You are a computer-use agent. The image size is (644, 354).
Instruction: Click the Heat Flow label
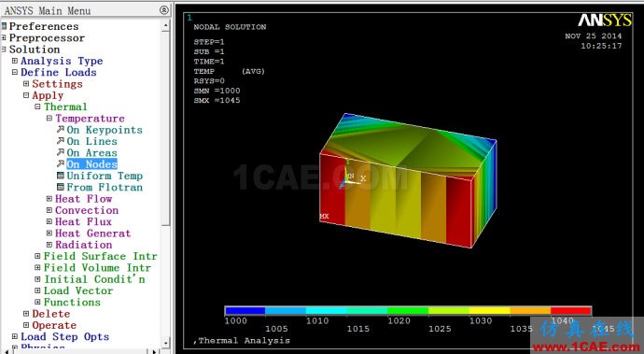tap(84, 199)
